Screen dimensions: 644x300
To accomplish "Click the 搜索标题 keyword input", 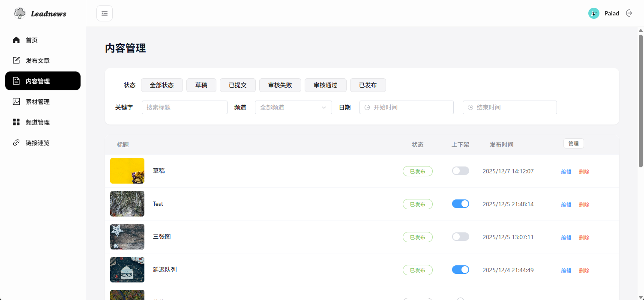I will click(185, 107).
